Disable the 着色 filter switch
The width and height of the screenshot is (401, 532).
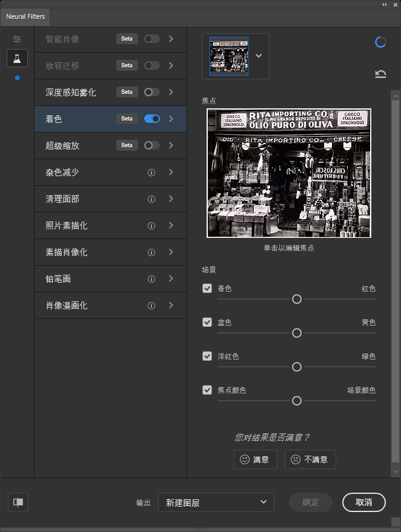(152, 119)
